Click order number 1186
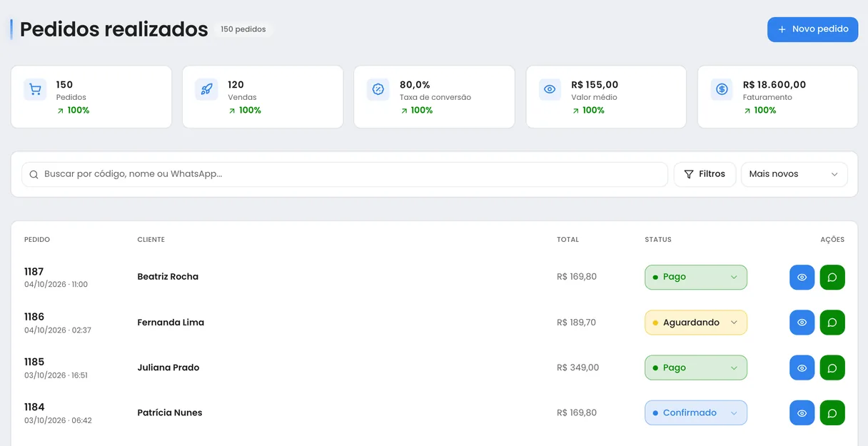This screenshot has width=868, height=446. (x=34, y=317)
